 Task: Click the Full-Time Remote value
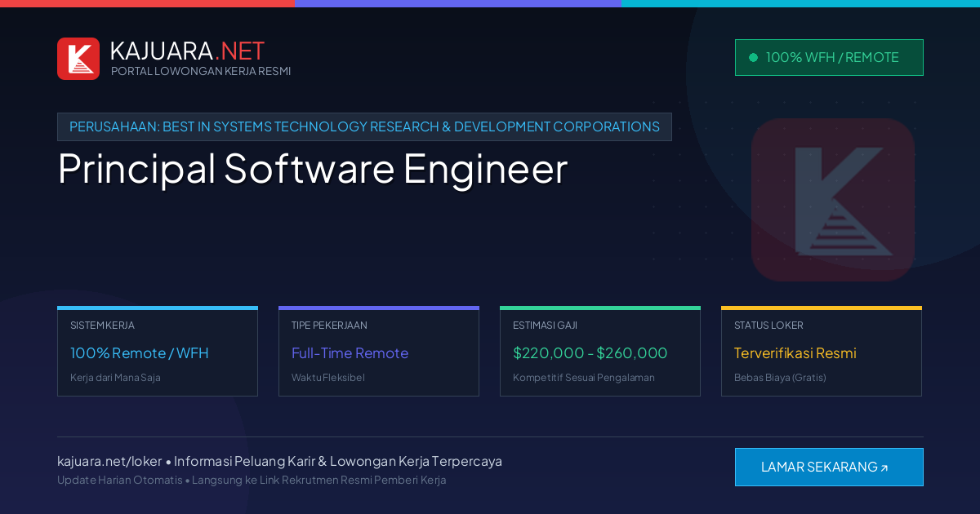(350, 353)
